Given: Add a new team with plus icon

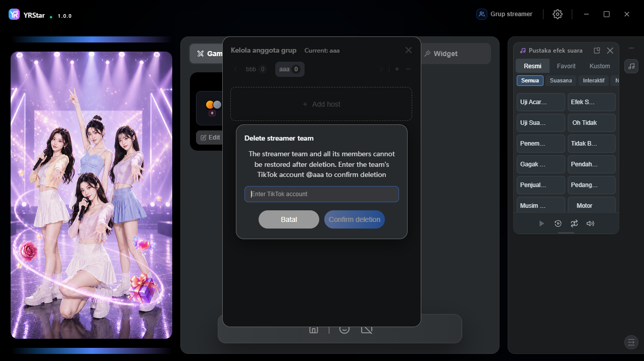Looking at the screenshot, I should (397, 69).
